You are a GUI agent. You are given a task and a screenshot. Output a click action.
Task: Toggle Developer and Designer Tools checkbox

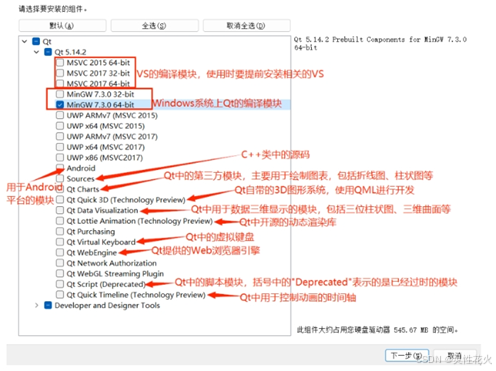click(48, 305)
